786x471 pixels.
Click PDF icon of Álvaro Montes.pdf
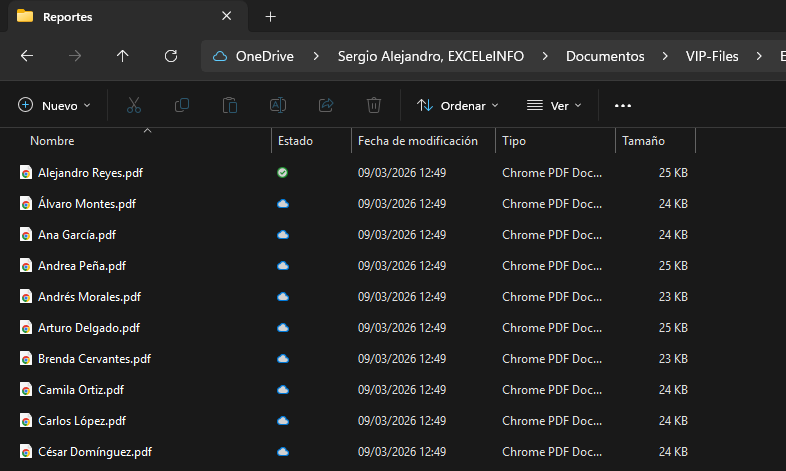point(26,203)
